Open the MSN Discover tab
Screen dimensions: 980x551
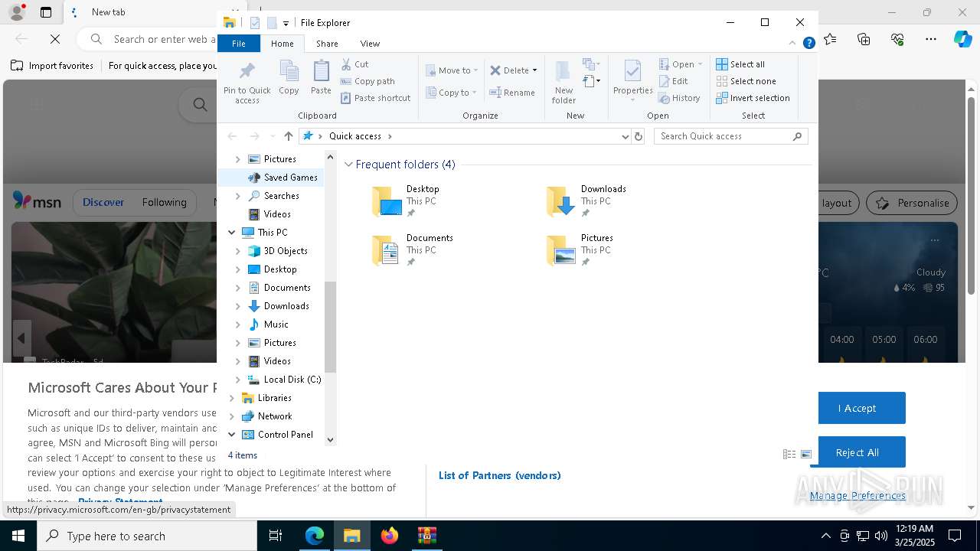tap(103, 203)
